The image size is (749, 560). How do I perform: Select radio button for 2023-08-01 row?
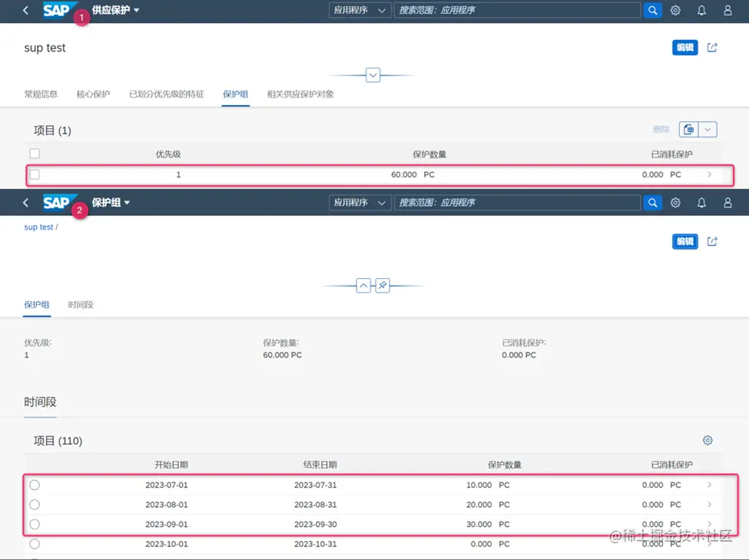pyautogui.click(x=35, y=505)
